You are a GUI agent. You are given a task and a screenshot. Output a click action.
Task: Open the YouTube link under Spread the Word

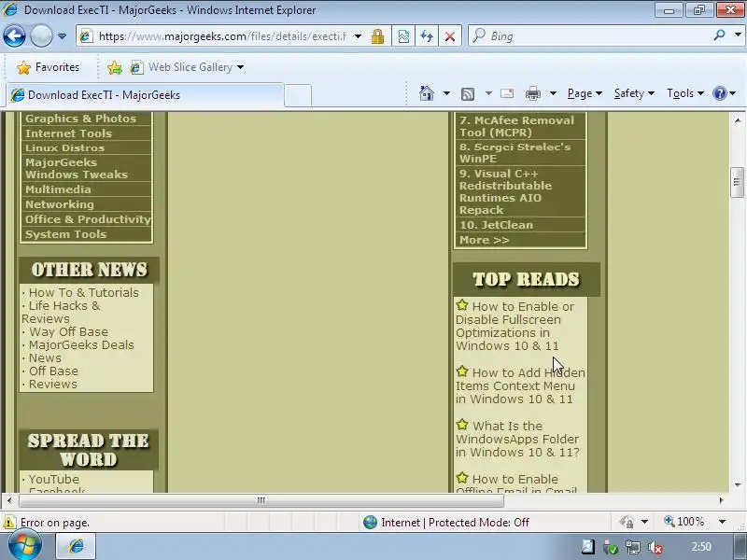click(54, 479)
